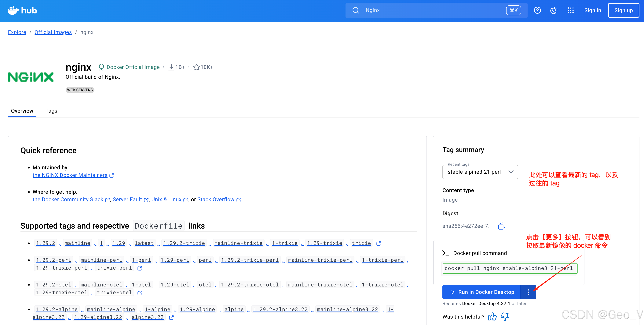Go to Explore breadcrumb link
Viewport: 644px width, 325px height.
[x=17, y=32]
